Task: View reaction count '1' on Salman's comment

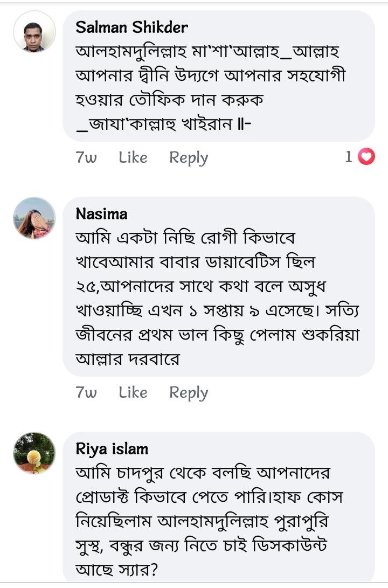Action: pos(349,157)
